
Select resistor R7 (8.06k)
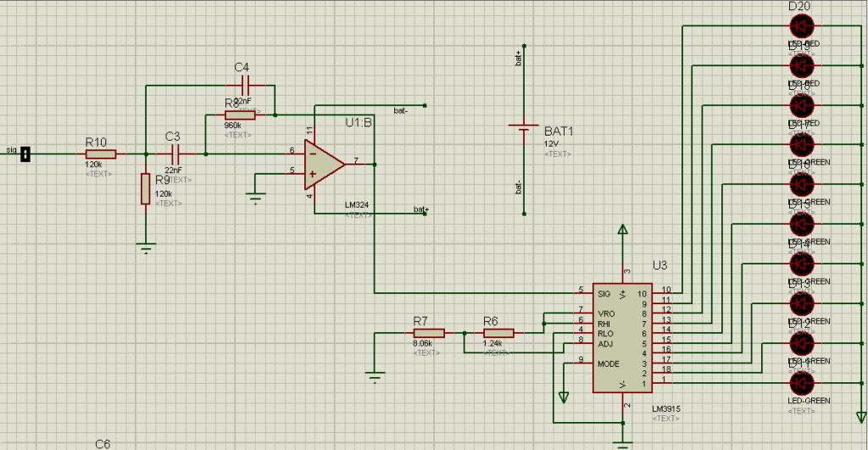428,333
